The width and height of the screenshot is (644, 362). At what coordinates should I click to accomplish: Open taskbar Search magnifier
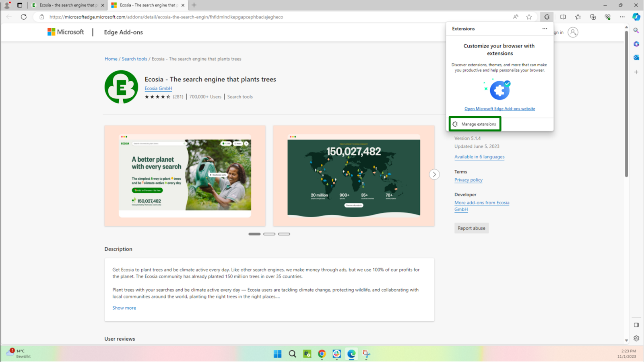(x=293, y=354)
